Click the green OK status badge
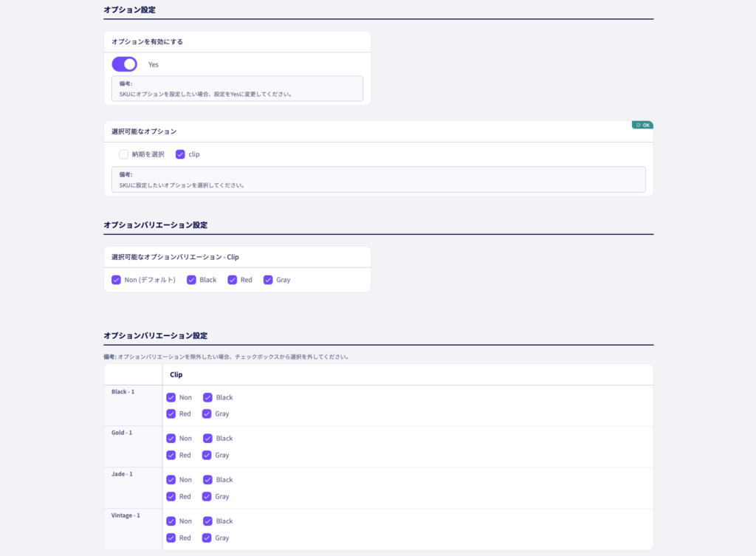This screenshot has width=756, height=556. click(643, 125)
